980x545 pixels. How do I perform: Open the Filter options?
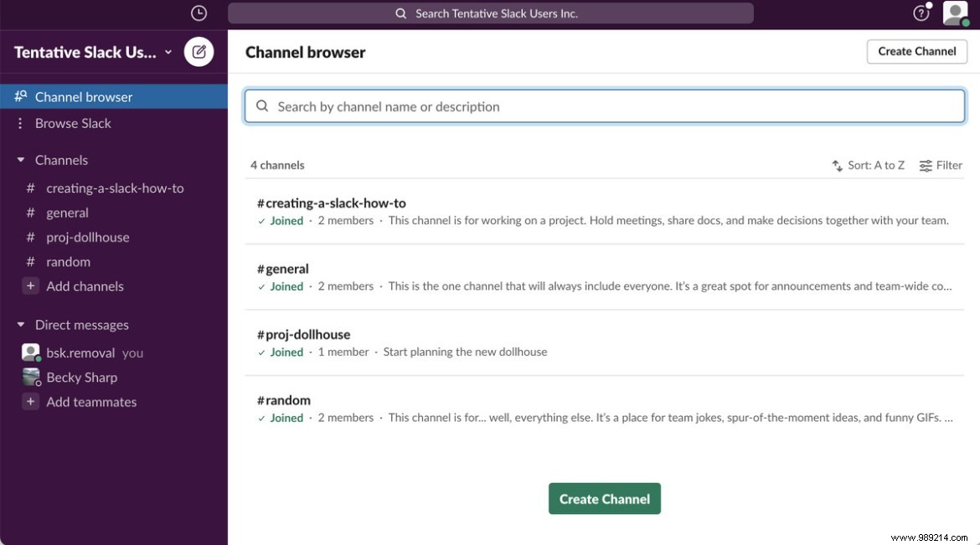click(x=941, y=165)
